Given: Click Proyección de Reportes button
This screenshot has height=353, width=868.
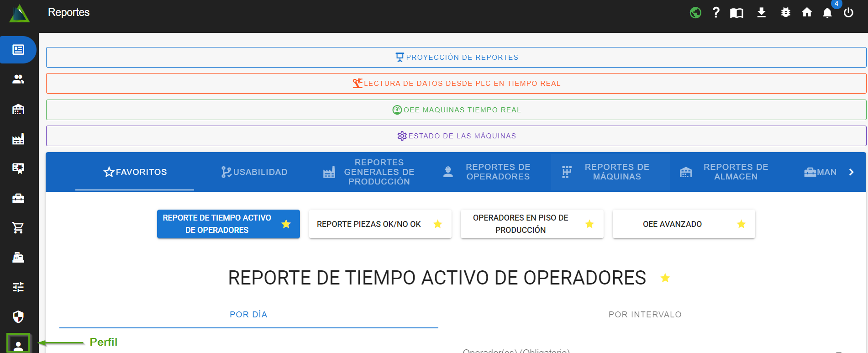Looking at the screenshot, I should tap(456, 58).
